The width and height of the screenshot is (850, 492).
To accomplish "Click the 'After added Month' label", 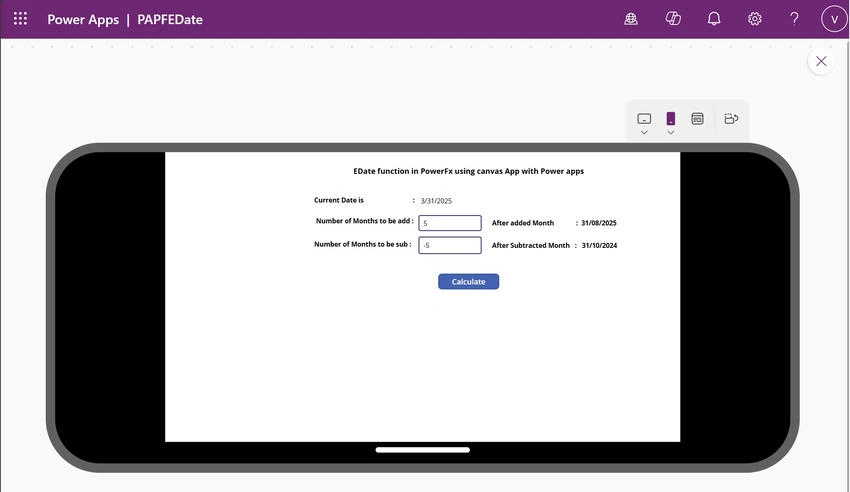I will (523, 223).
